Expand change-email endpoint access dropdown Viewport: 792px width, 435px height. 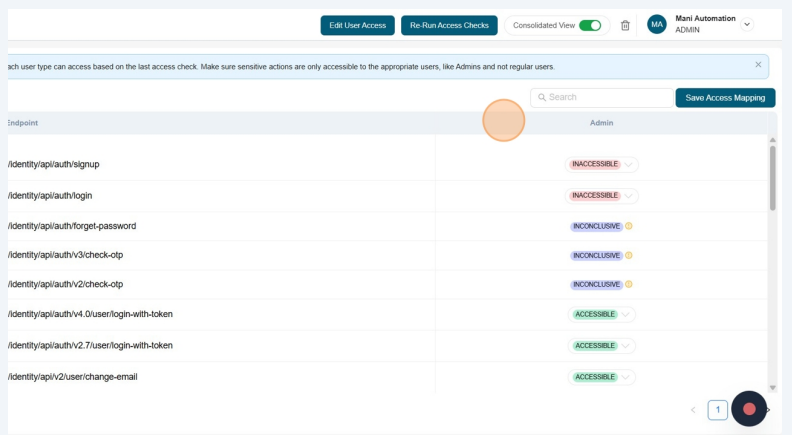pos(626,377)
